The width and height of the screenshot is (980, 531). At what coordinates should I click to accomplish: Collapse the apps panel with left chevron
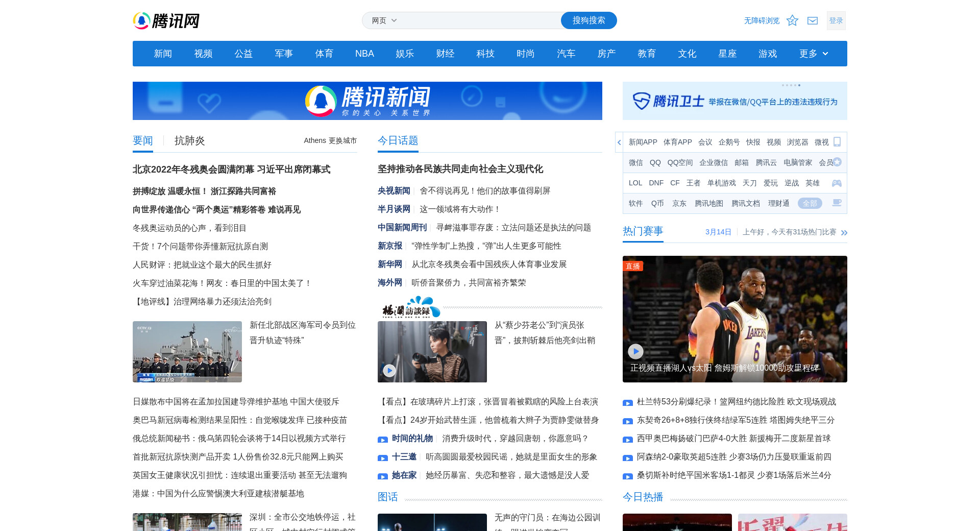619,142
